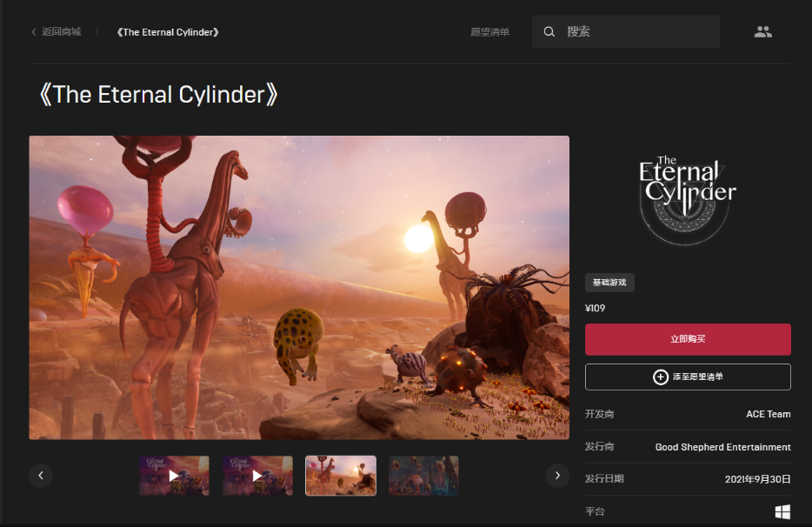Click the 发行日期 release date label

tap(604, 479)
